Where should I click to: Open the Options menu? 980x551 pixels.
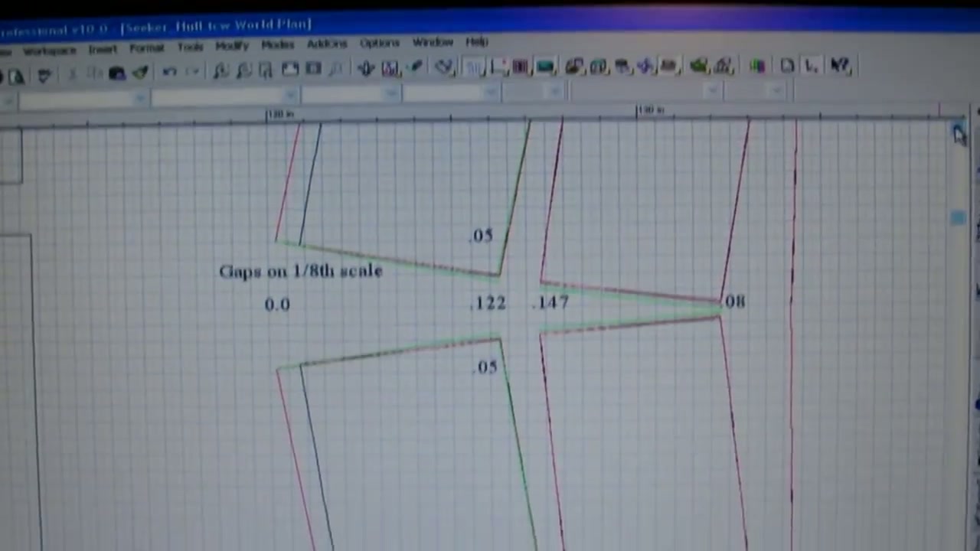tap(379, 44)
